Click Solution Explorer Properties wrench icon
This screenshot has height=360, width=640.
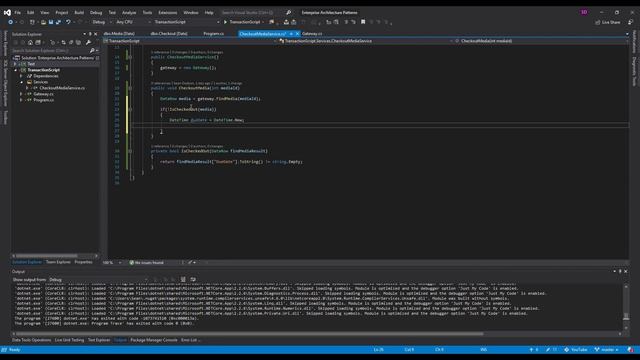[88, 42]
